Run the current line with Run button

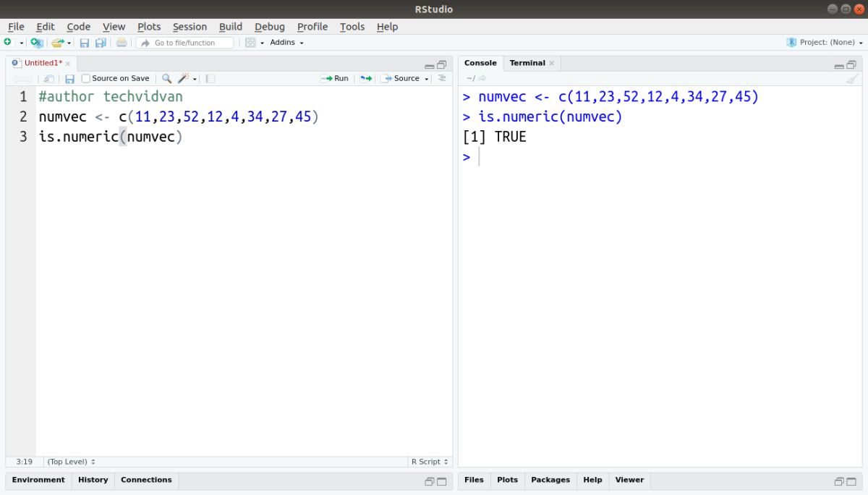click(335, 78)
